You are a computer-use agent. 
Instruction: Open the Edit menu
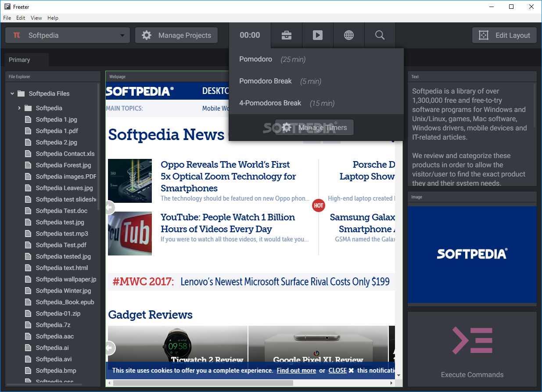pos(21,18)
